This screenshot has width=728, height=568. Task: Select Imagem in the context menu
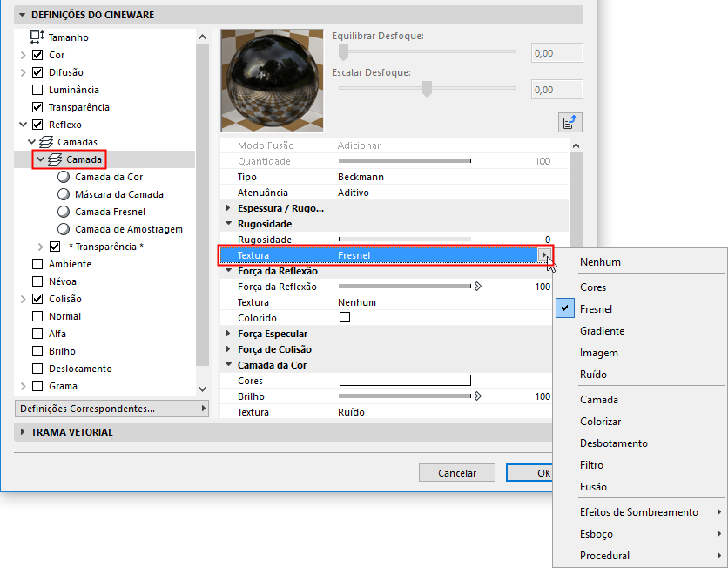(x=599, y=353)
